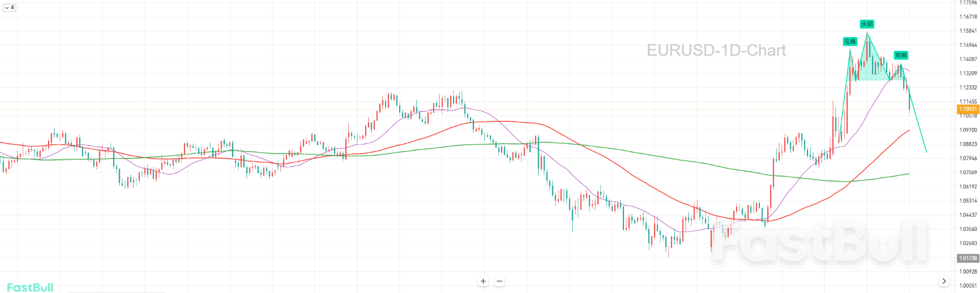Click the 1.16718 price axis label
The image size is (980, 293).
pyautogui.click(x=968, y=17)
